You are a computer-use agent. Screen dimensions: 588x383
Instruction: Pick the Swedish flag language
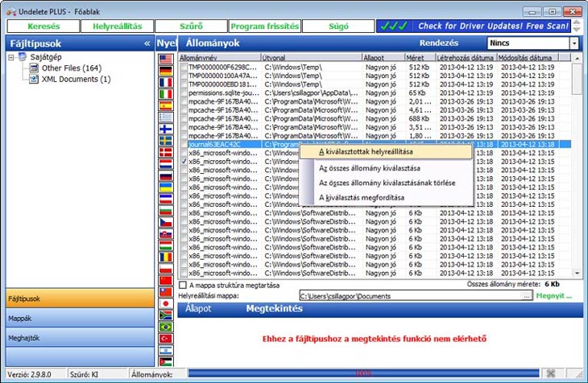166,141
